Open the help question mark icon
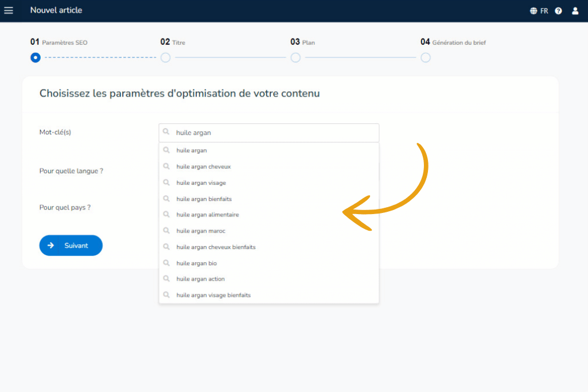The image size is (588, 392). tap(558, 11)
